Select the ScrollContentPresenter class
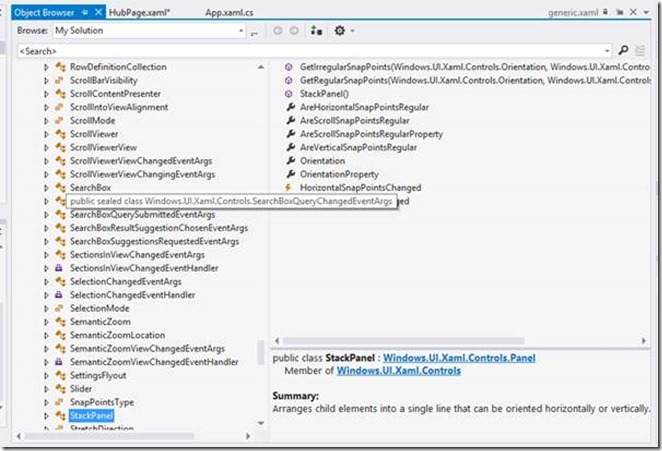The image size is (662, 451). (115, 94)
